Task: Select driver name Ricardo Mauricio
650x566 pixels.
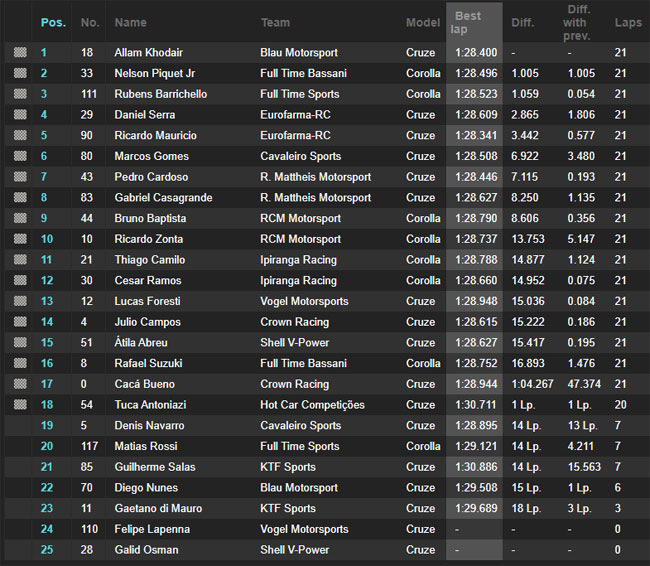Action: [x=155, y=135]
